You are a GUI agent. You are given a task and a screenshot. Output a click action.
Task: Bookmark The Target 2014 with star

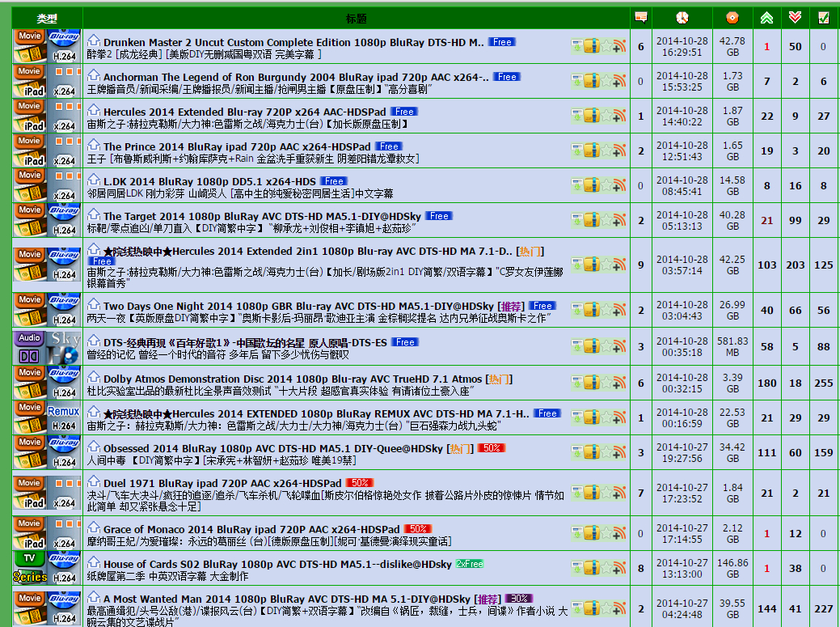606,220
